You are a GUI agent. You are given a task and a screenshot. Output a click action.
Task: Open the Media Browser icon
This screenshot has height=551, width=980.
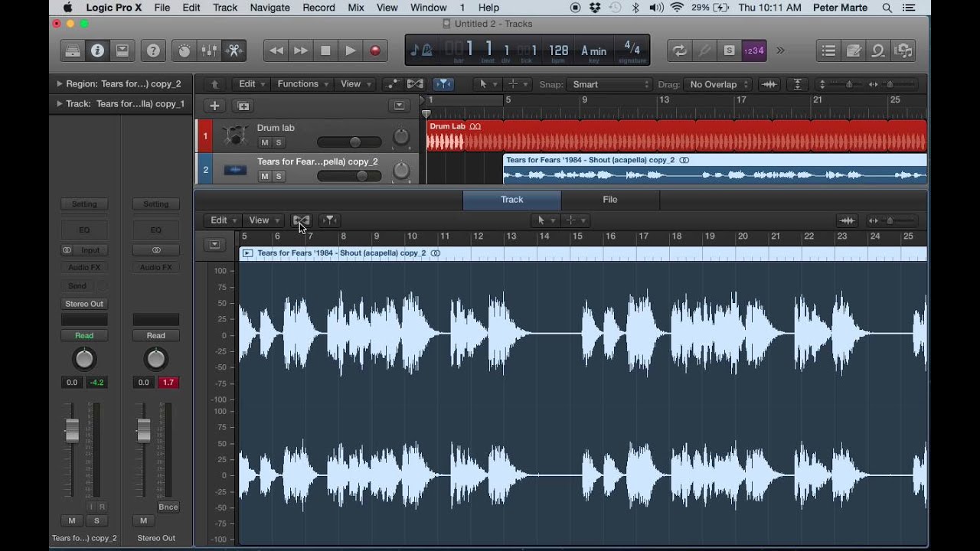click(x=903, y=51)
